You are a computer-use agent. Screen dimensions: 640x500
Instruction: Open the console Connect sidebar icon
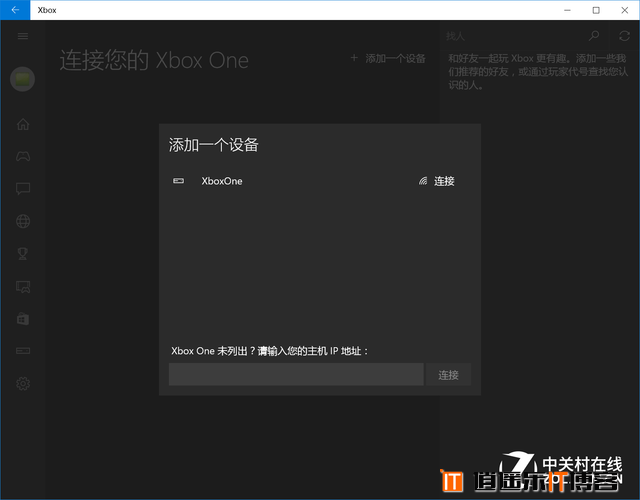coord(23,351)
